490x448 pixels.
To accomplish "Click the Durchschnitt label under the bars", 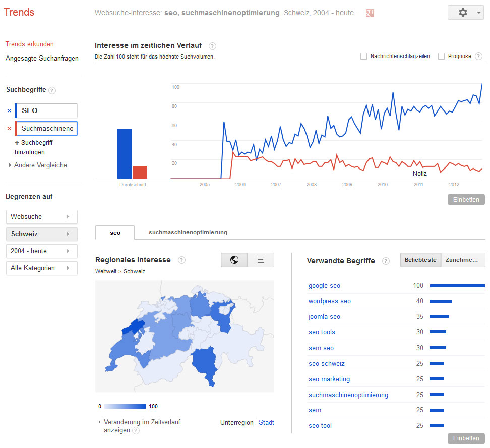I will point(133,185).
